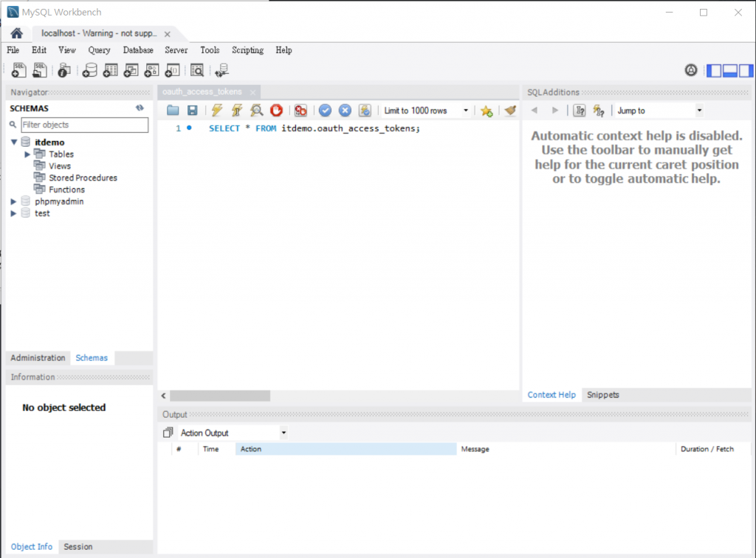Image resolution: width=756 pixels, height=558 pixels.
Task: Toggle continue-on-error execution
Action: (x=300, y=111)
